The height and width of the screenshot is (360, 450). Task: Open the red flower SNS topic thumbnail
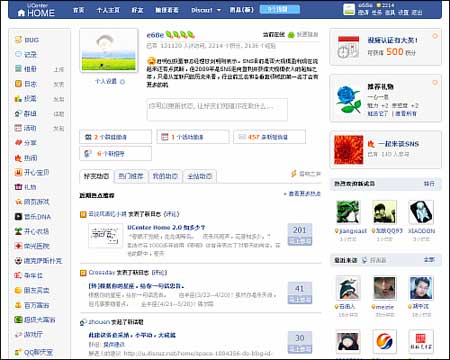point(348,150)
